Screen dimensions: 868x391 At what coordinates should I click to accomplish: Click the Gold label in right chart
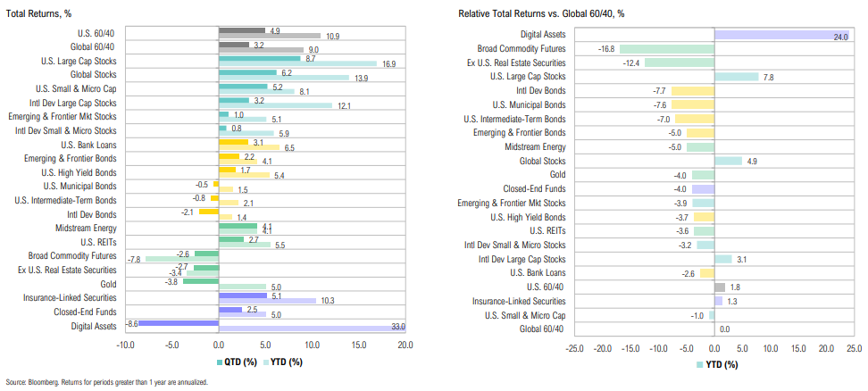[555, 175]
